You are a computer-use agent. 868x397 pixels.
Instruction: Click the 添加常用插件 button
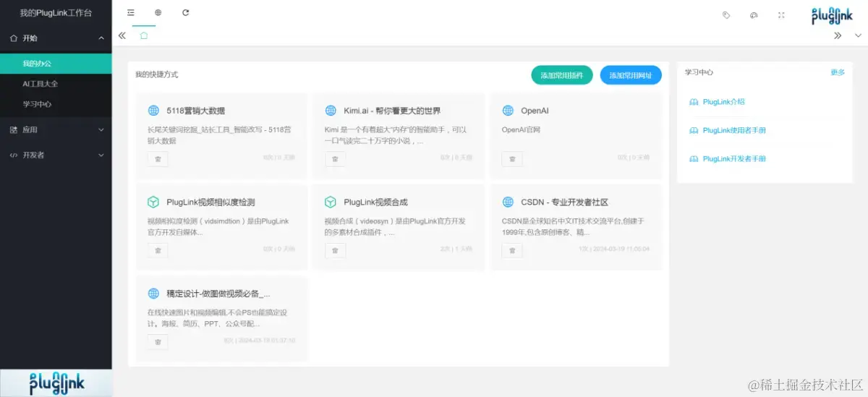pos(562,75)
